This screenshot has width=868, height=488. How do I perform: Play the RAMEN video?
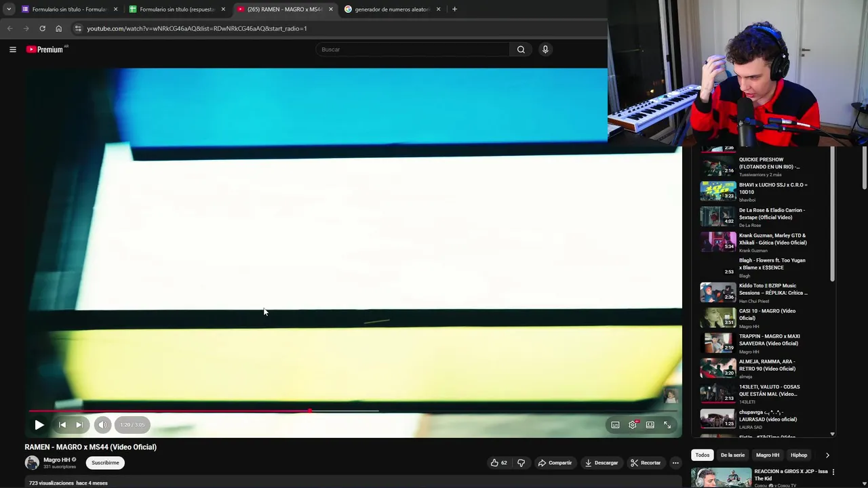(39, 425)
